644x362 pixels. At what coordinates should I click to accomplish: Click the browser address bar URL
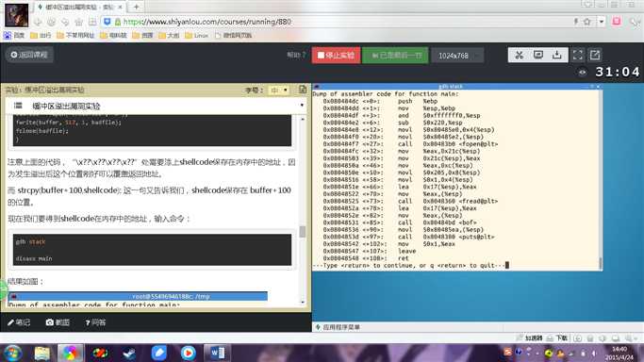coord(207,22)
